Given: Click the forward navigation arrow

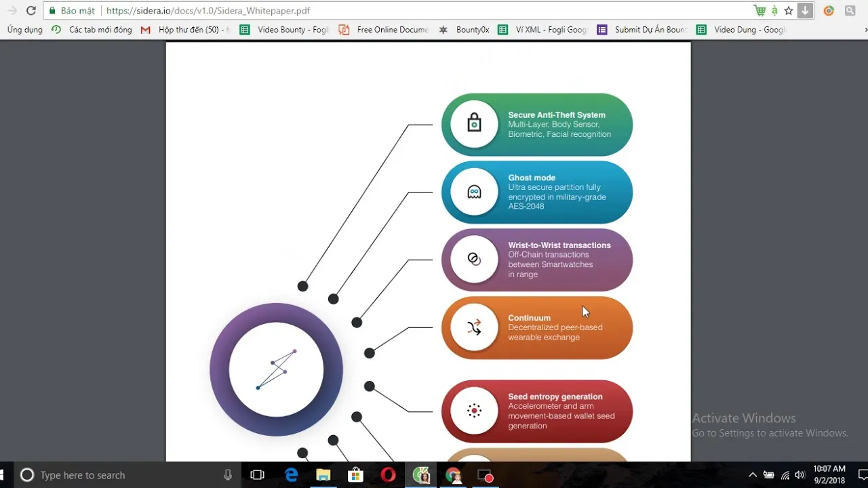Looking at the screenshot, I should pos(12,11).
